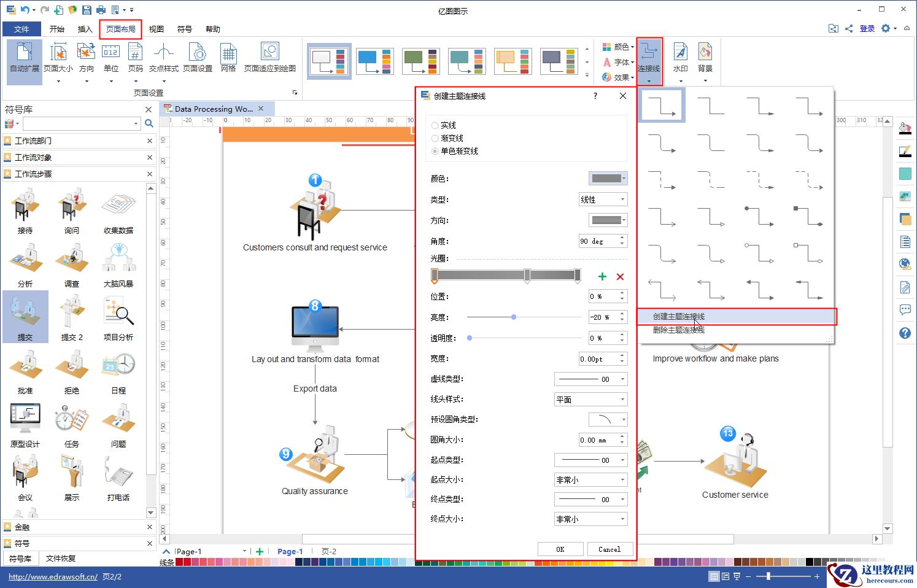Open the 水印 watermark tool
The width and height of the screenshot is (917, 588).
click(681, 61)
